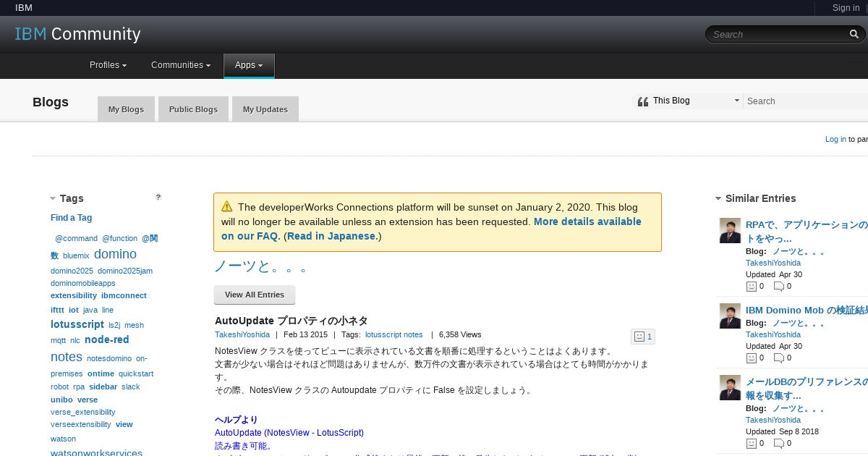Switch to the My Blogs tab

coord(126,109)
